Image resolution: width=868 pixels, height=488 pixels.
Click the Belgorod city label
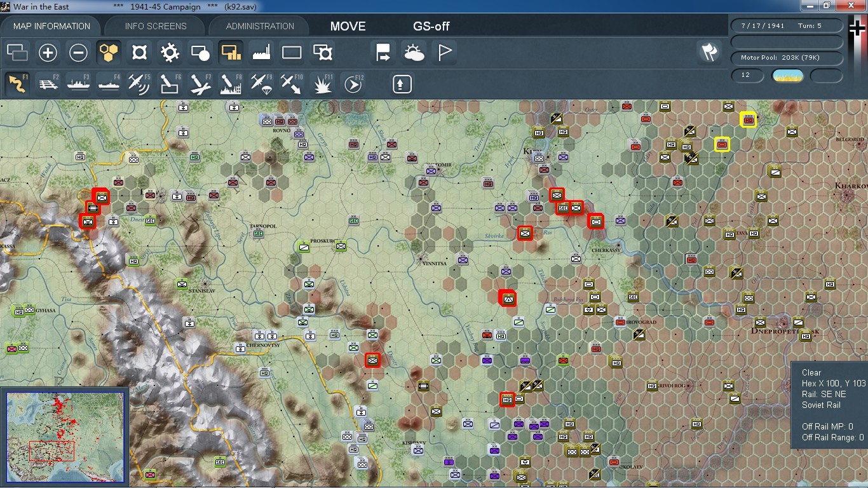click(850, 139)
